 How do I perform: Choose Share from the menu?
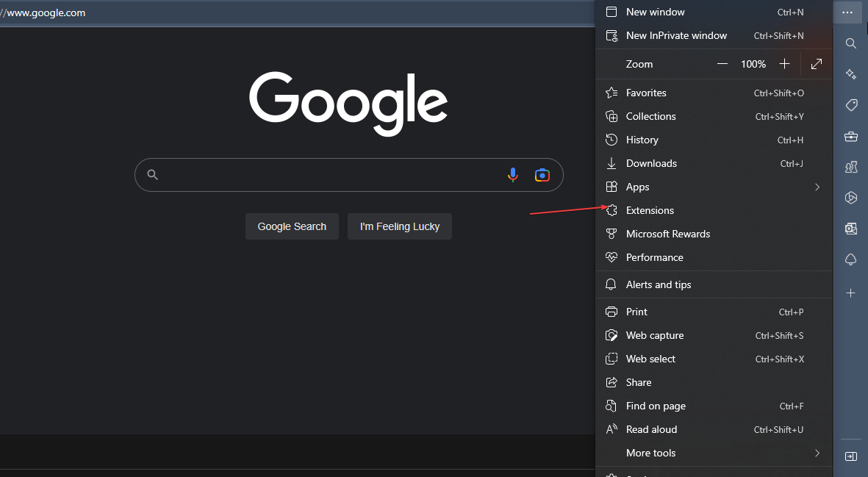point(714,382)
